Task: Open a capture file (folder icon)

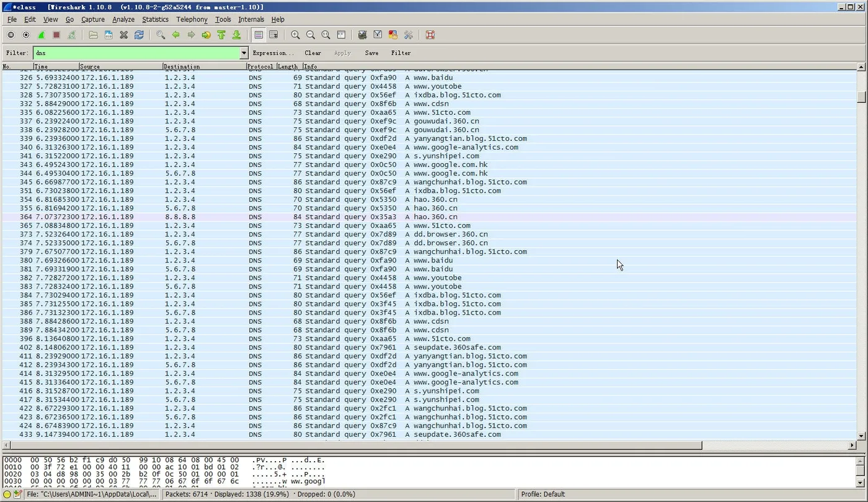Action: pyautogui.click(x=93, y=35)
